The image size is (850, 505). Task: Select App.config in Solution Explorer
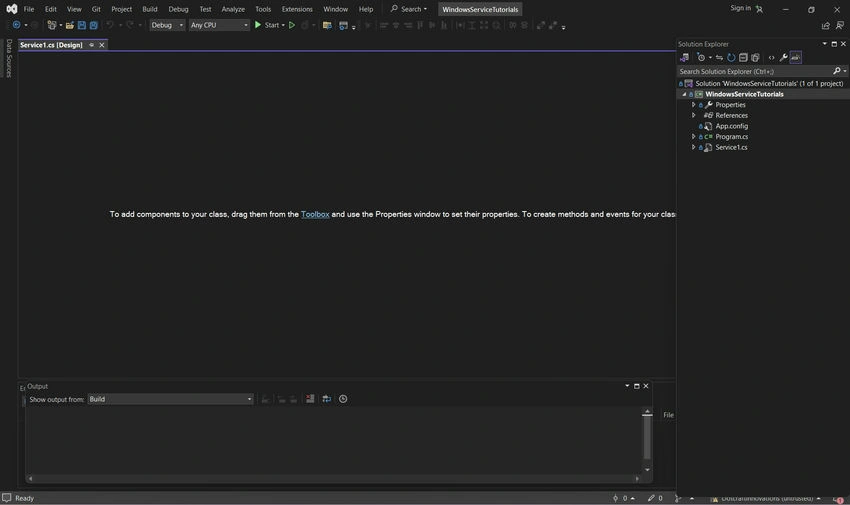point(731,126)
